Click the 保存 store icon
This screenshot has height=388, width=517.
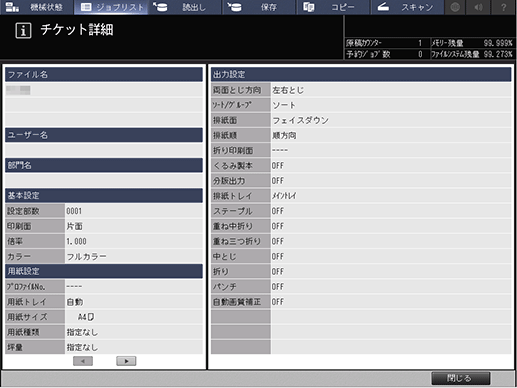[x=235, y=7]
